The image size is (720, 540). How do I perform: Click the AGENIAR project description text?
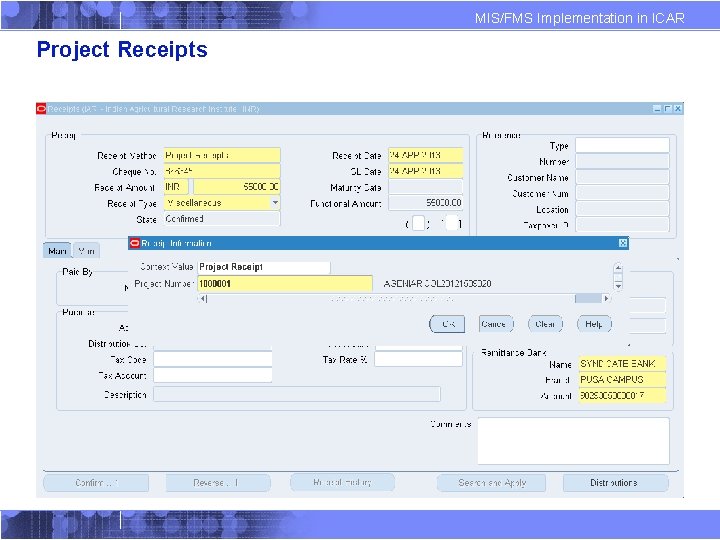(x=437, y=284)
